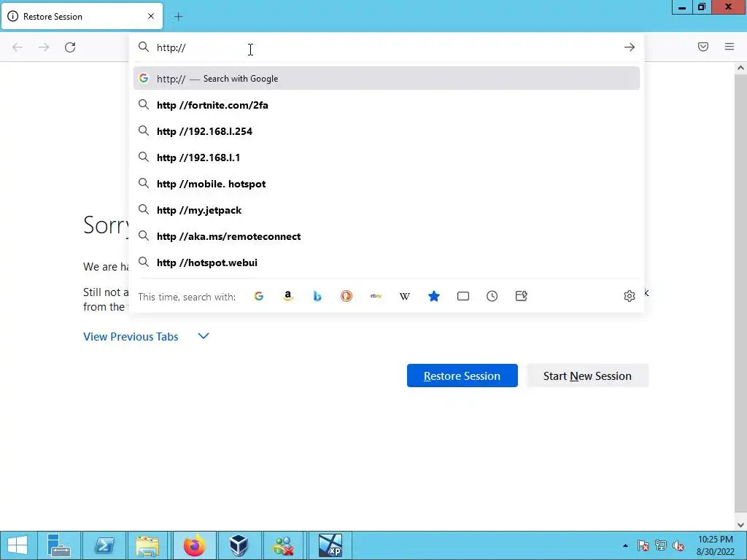
Task: Expand View Previous Tabs chevron
Action: [204, 336]
